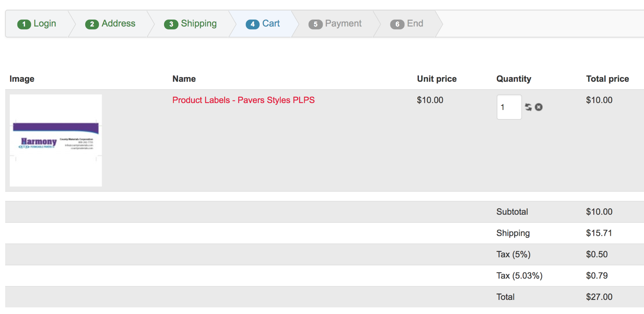Click the quantity input field
This screenshot has height=314, width=644.
[x=509, y=107]
